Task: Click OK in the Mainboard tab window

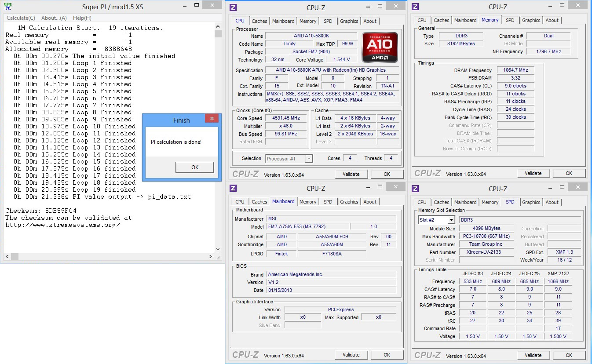Action: [387, 355]
